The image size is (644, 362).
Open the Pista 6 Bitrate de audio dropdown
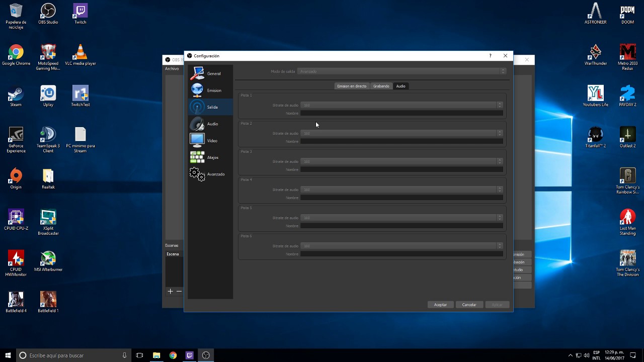coord(401,246)
